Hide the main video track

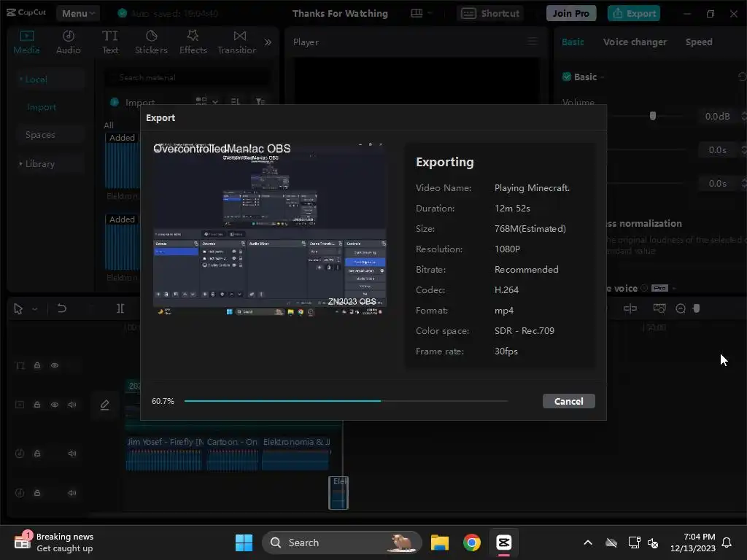tap(55, 404)
